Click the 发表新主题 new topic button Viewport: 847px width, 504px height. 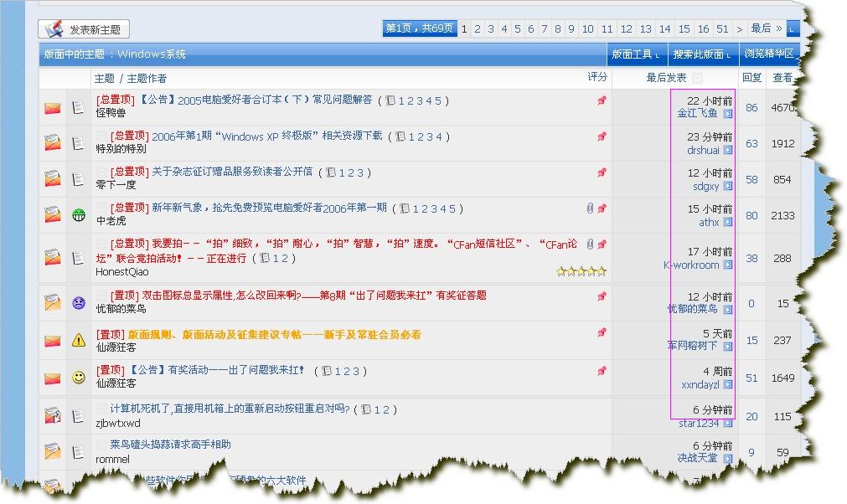click(84, 29)
